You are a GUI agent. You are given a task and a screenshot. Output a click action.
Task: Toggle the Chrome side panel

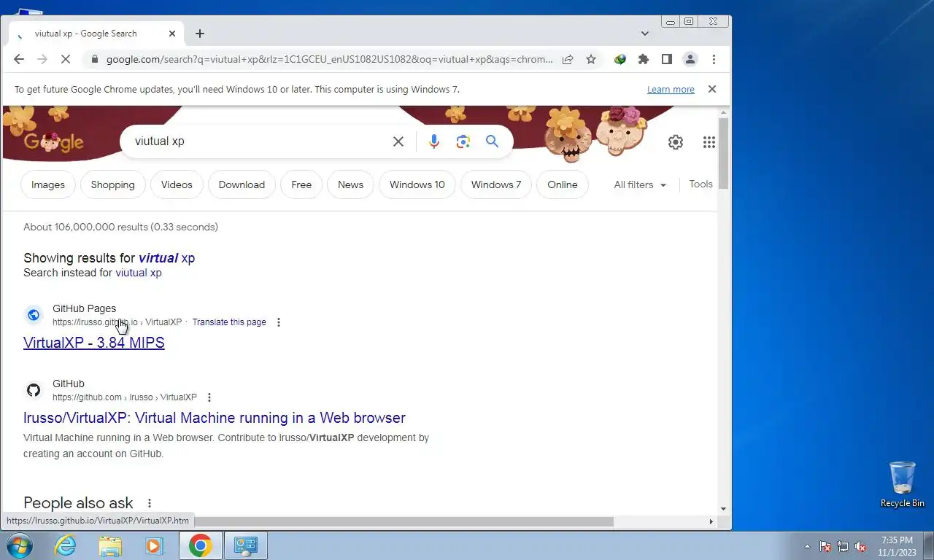[667, 60]
